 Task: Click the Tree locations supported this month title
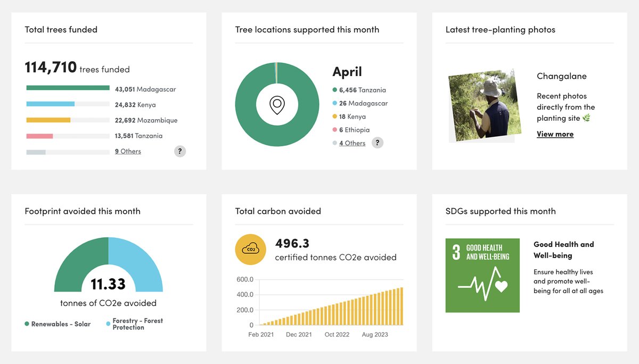pos(307,30)
